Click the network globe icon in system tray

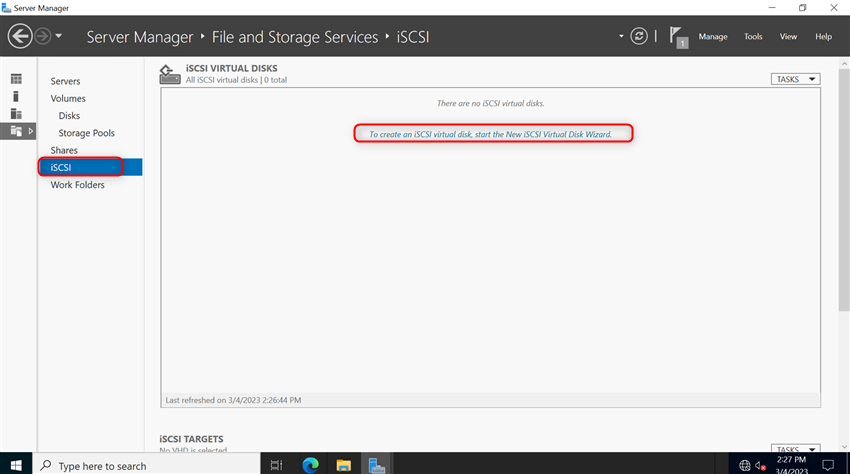pos(745,465)
